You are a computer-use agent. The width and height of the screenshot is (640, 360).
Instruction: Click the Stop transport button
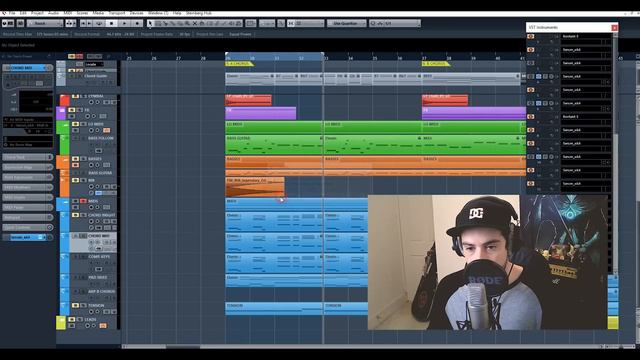tap(111, 24)
